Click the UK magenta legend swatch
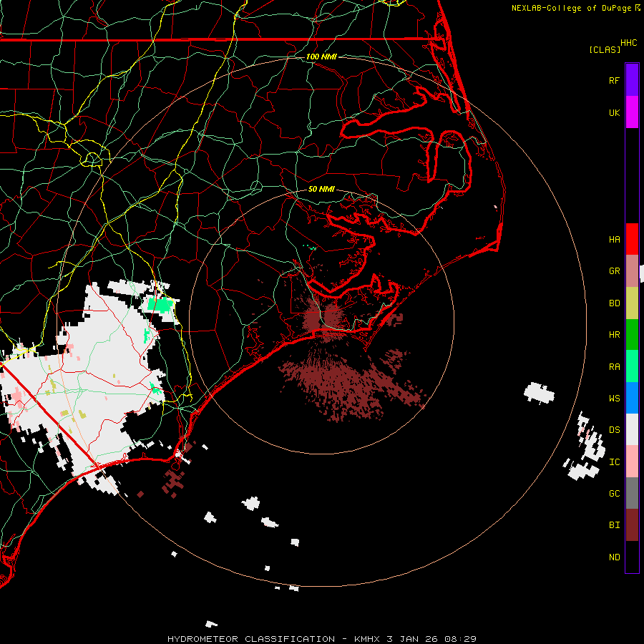 [x=632, y=112]
